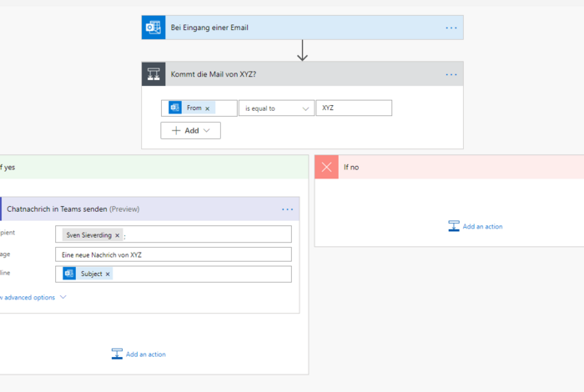Click the Outlook icon on the email trigger
Screen dimensions: 584x392
154,28
